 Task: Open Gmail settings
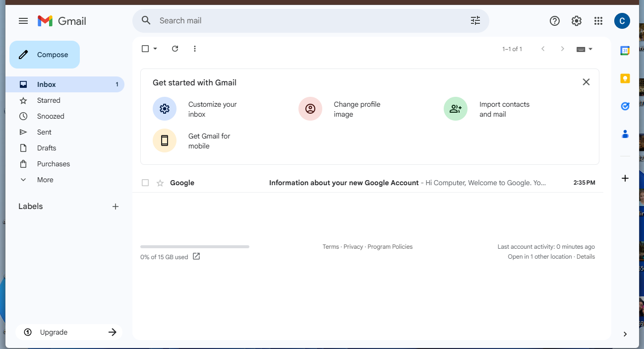[x=576, y=20]
